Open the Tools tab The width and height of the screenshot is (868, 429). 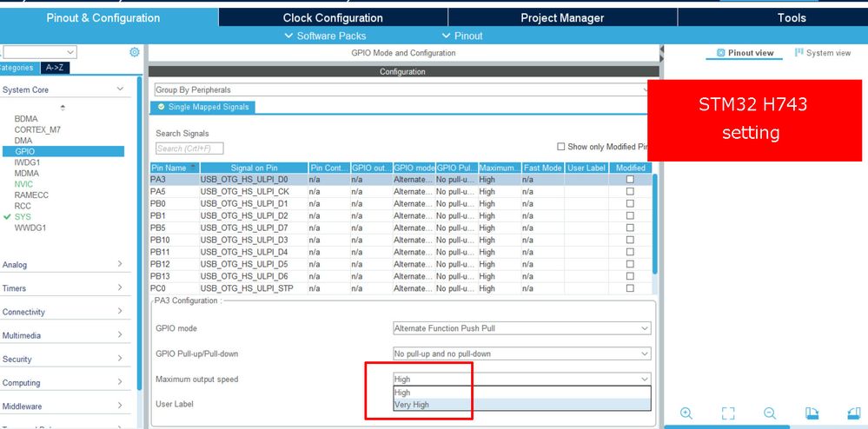click(792, 17)
